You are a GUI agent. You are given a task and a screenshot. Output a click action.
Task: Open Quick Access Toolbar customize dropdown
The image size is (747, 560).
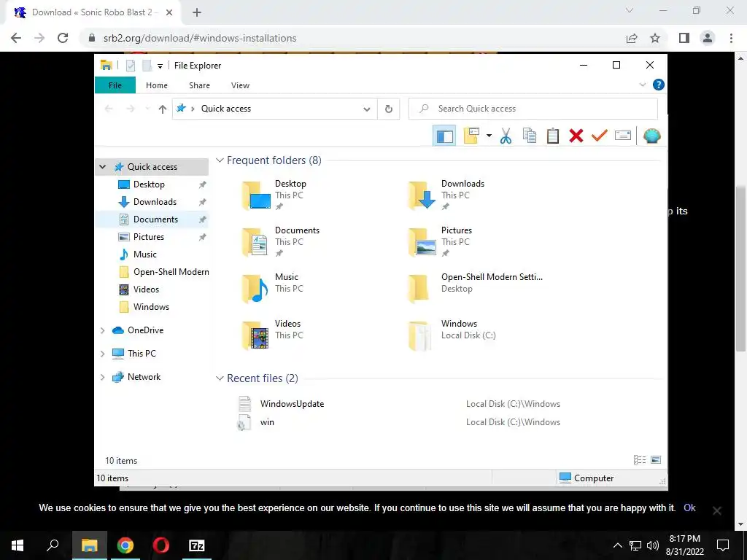coord(160,66)
